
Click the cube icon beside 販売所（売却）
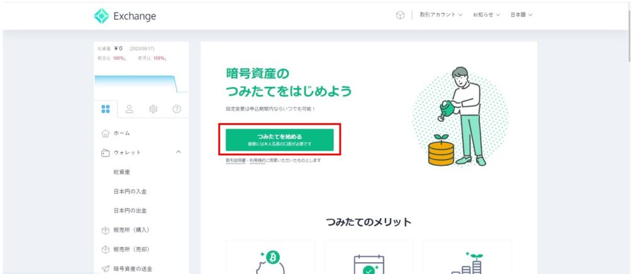tap(106, 249)
